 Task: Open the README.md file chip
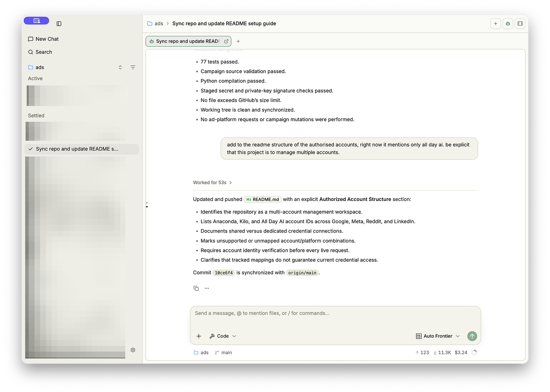(x=263, y=199)
